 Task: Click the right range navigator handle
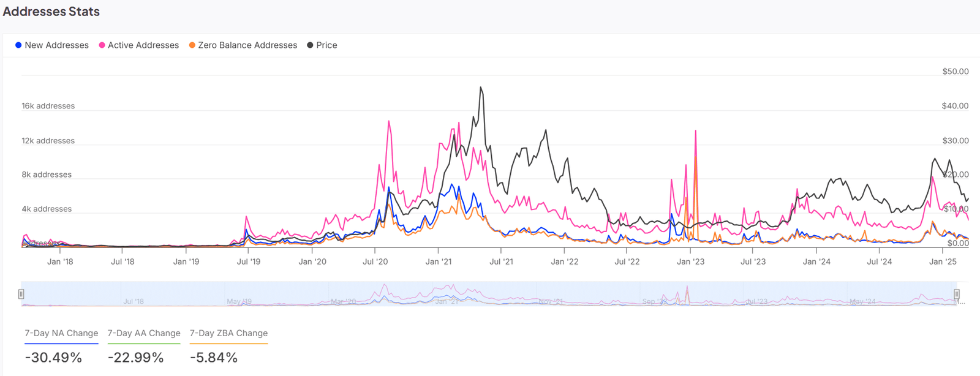click(957, 294)
